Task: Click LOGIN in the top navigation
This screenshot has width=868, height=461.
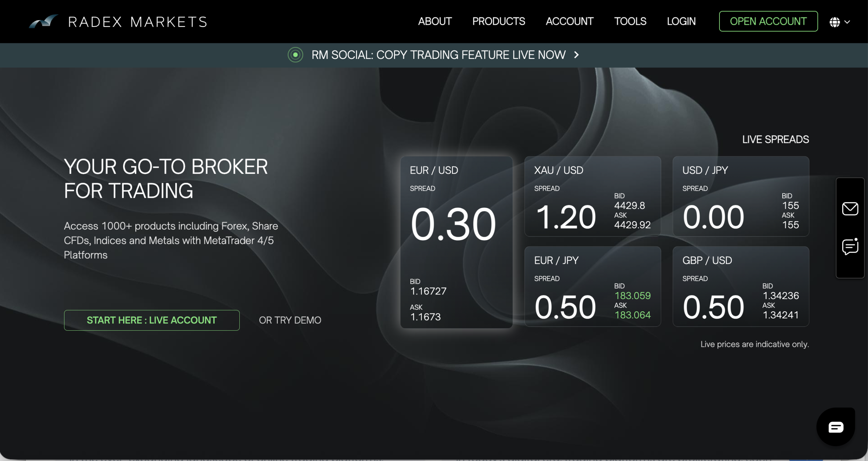Action: 681,21
